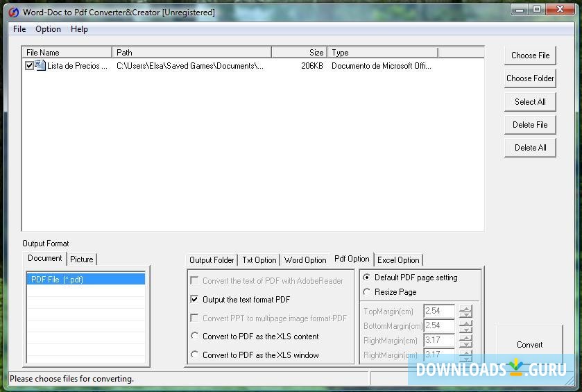Click the application icon in the title bar
Image resolution: width=582 pixels, height=392 pixels.
coord(14,12)
